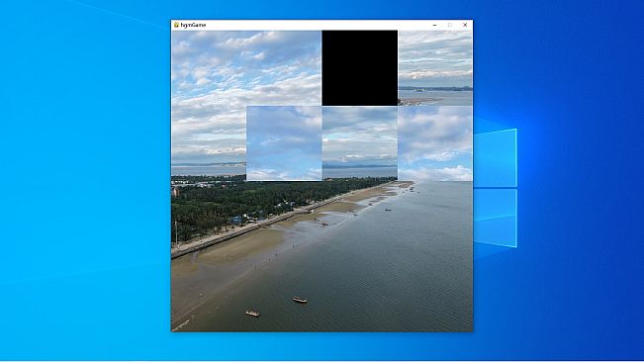This screenshot has height=362, width=644.
Task: Click the hgmGame title text
Action: point(193,25)
